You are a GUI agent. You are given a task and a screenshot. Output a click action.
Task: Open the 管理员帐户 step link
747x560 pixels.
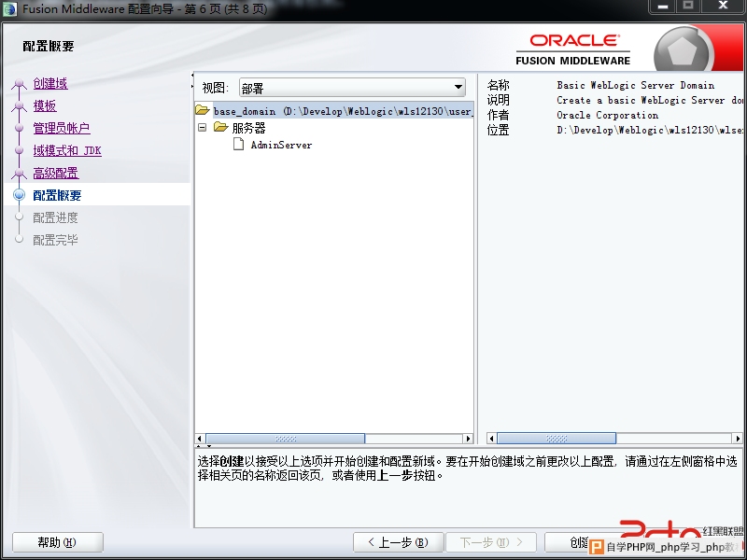62,128
